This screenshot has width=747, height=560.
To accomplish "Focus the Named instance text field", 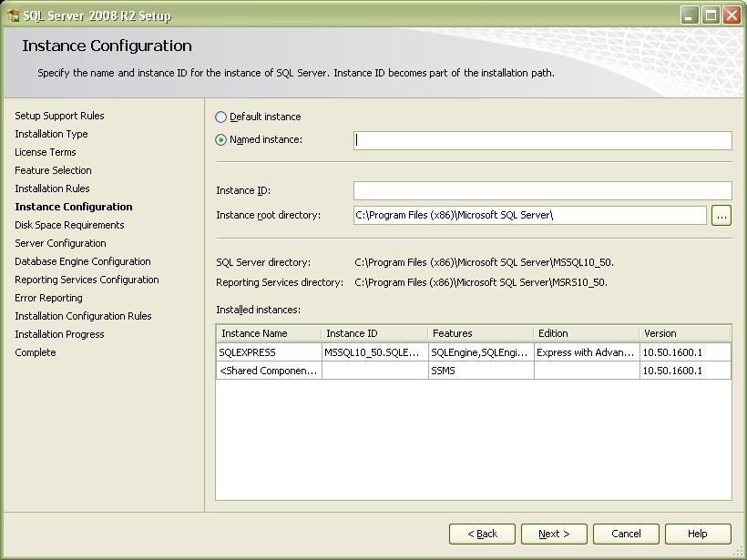I will (543, 140).
